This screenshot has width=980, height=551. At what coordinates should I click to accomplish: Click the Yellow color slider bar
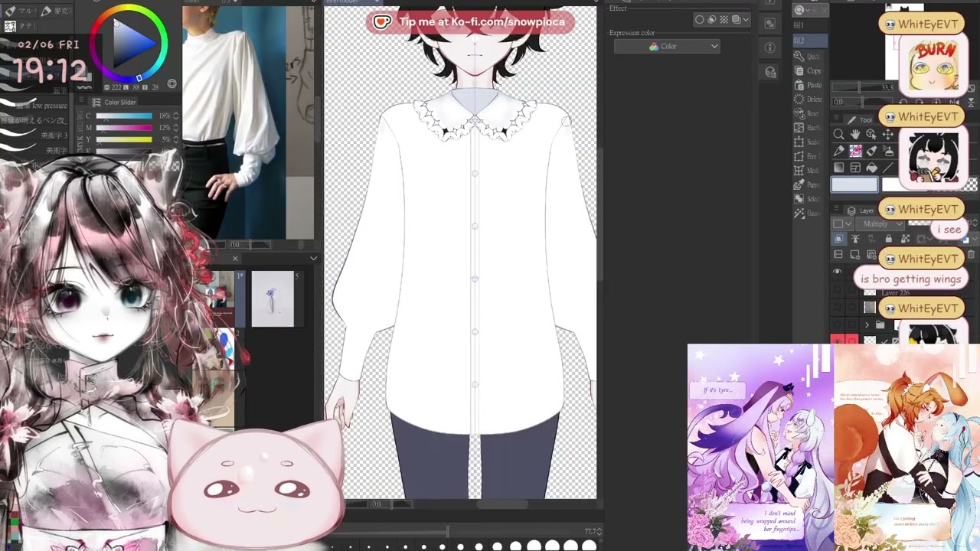124,139
